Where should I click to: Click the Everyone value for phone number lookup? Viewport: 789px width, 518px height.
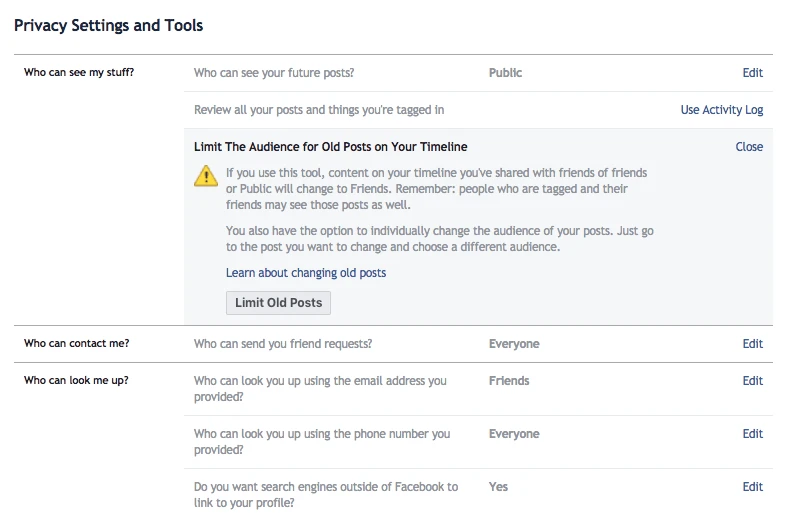click(x=513, y=434)
